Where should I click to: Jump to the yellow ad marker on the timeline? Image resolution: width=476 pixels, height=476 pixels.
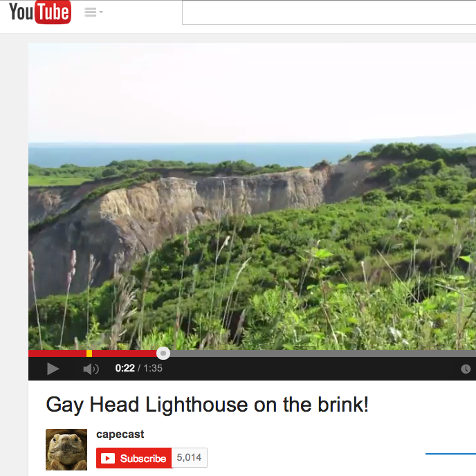89,354
